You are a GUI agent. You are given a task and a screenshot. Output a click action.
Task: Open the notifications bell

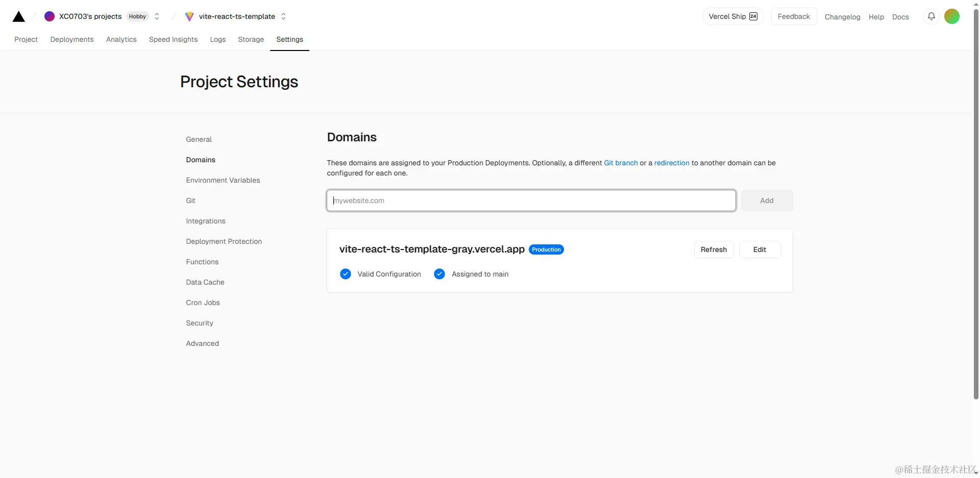[932, 16]
